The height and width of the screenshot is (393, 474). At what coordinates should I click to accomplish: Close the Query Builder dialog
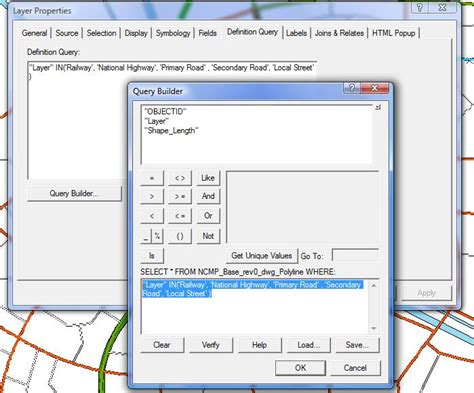coord(374,88)
